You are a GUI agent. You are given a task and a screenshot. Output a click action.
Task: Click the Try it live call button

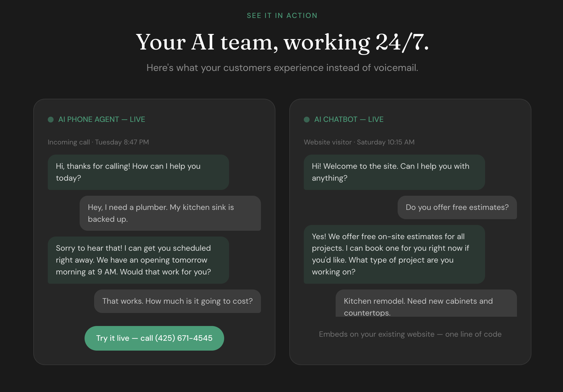[154, 338]
